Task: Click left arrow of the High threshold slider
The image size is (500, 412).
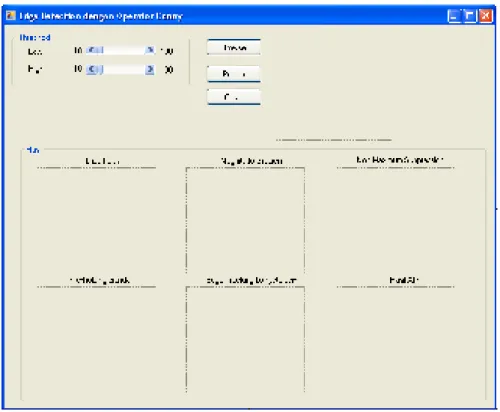Action: [x=91, y=69]
